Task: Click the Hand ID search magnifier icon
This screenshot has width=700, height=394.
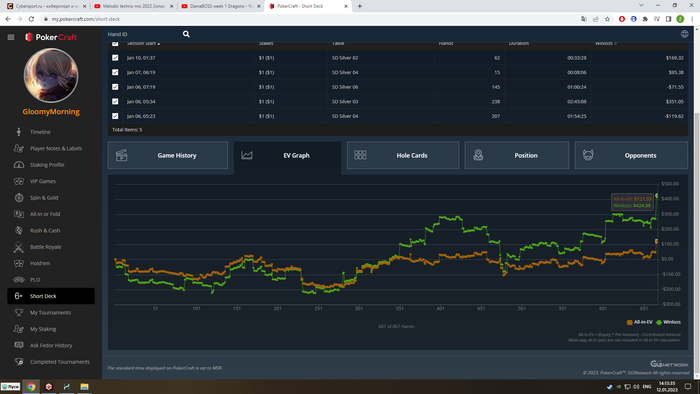Action: 186,34
